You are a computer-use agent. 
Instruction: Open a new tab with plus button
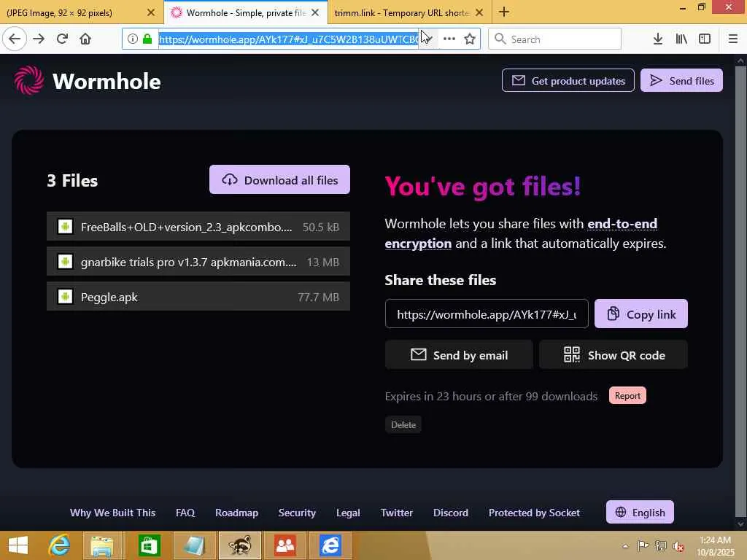(x=504, y=12)
